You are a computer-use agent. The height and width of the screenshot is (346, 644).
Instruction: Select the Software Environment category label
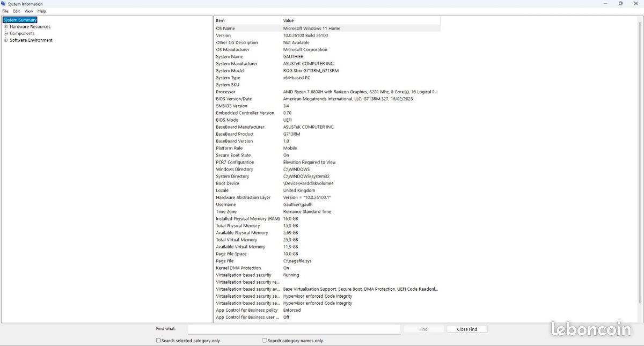(31, 40)
